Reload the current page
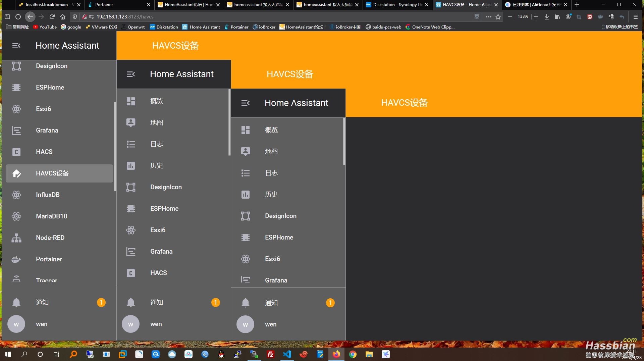644x361 pixels. pyautogui.click(x=52, y=16)
